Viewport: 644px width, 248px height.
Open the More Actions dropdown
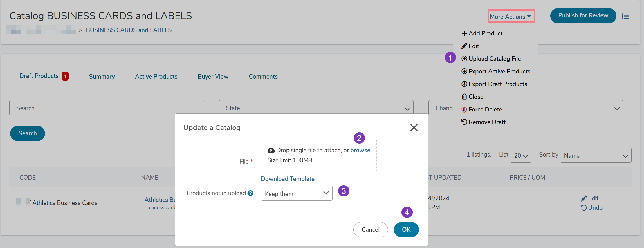[511, 17]
